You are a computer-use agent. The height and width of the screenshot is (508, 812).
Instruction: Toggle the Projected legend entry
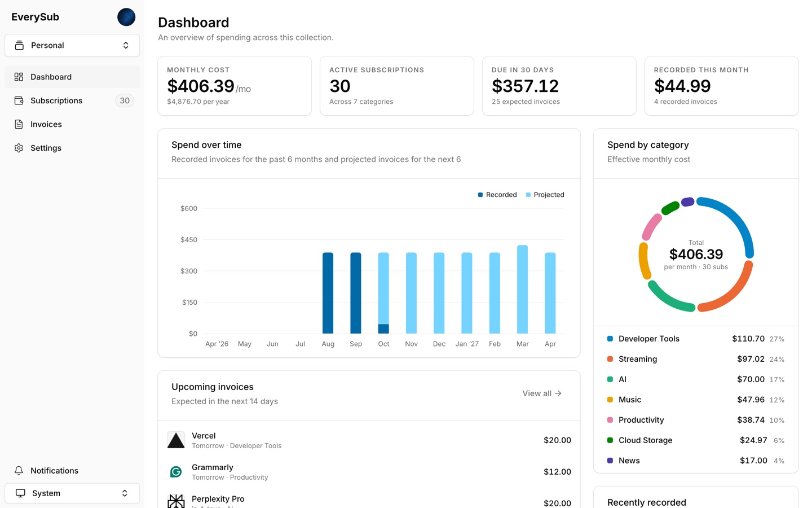[x=545, y=195]
